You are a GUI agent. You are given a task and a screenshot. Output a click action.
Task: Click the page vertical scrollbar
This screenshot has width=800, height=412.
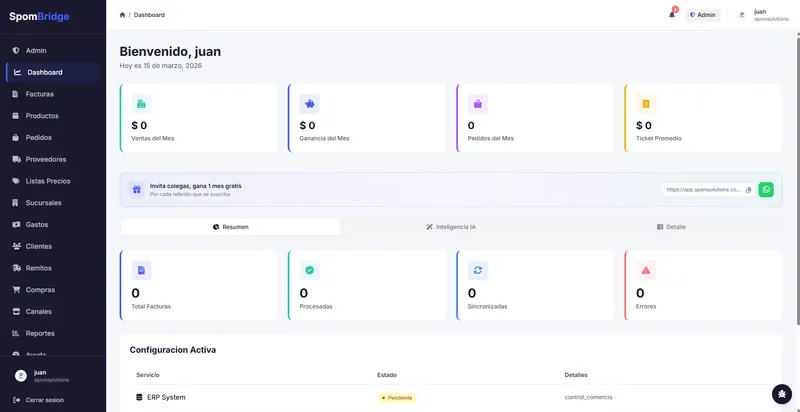(797, 178)
